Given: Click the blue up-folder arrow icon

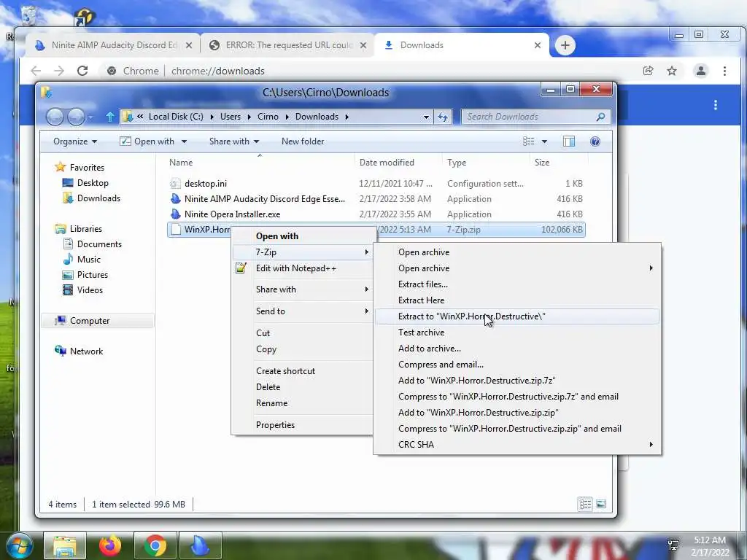Looking at the screenshot, I should (110, 117).
